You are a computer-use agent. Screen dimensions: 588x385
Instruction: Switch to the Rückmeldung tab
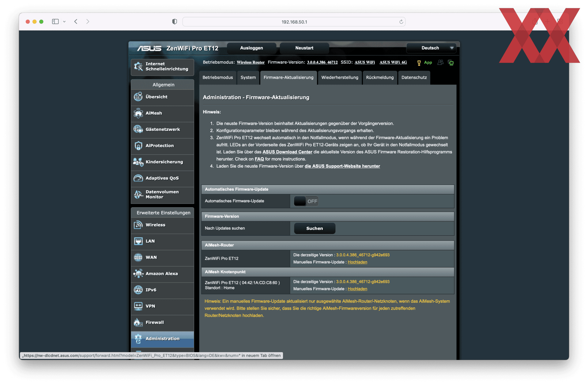point(380,78)
